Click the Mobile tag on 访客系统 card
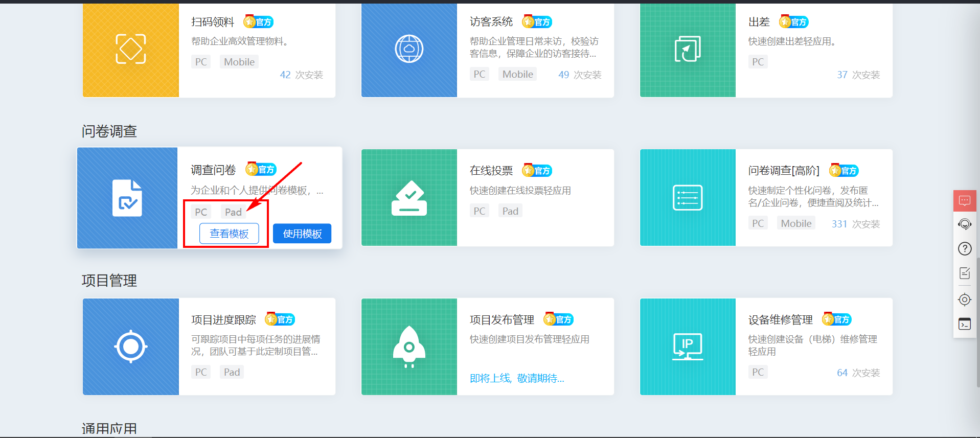Viewport: 980px width, 438px height. [x=518, y=74]
